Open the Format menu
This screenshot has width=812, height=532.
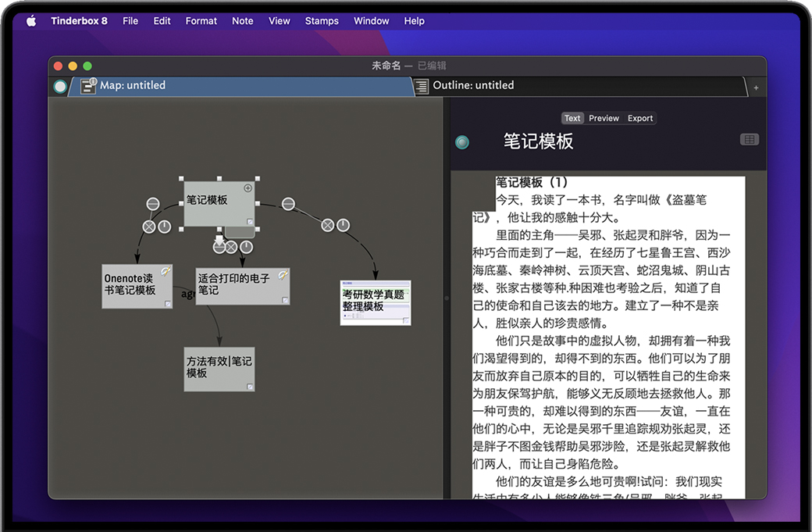[x=201, y=21]
